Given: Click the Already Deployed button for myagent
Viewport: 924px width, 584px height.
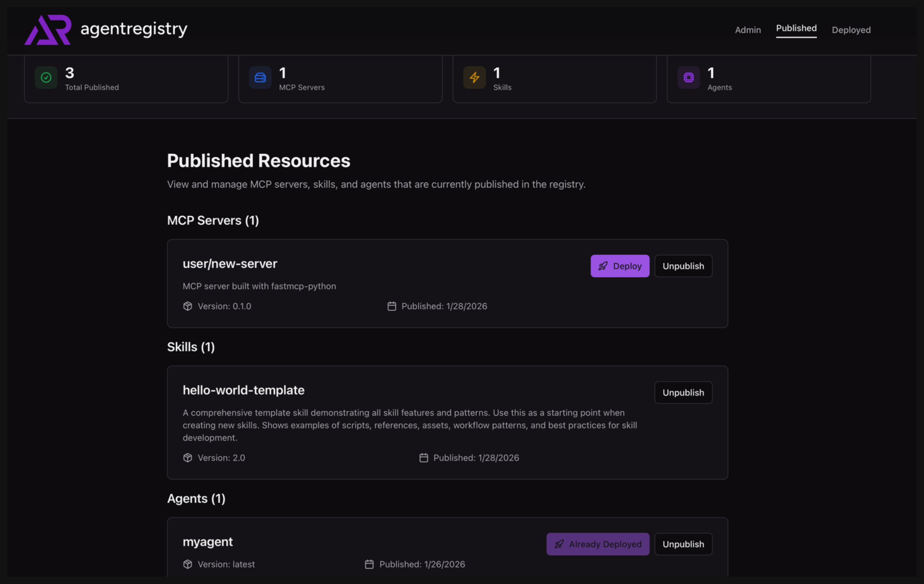Looking at the screenshot, I should click(598, 544).
